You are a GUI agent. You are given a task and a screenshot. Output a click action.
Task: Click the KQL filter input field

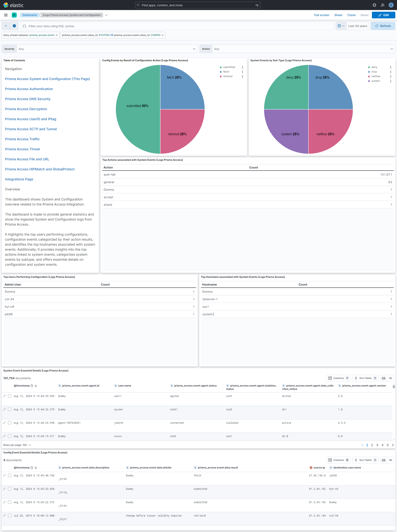96,26
